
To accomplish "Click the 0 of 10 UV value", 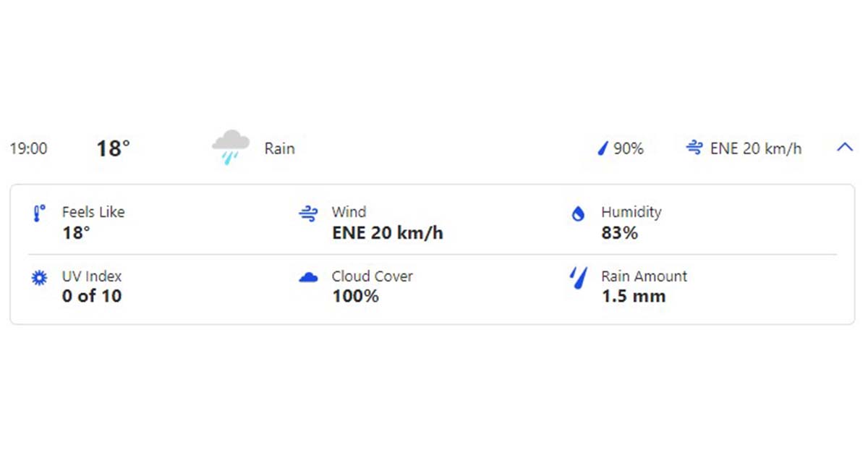I will pos(92,296).
